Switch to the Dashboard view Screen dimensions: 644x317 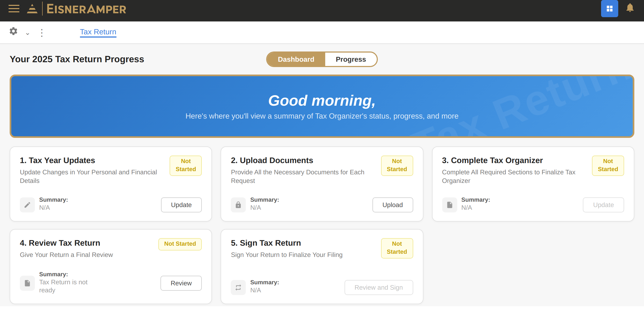296,59
